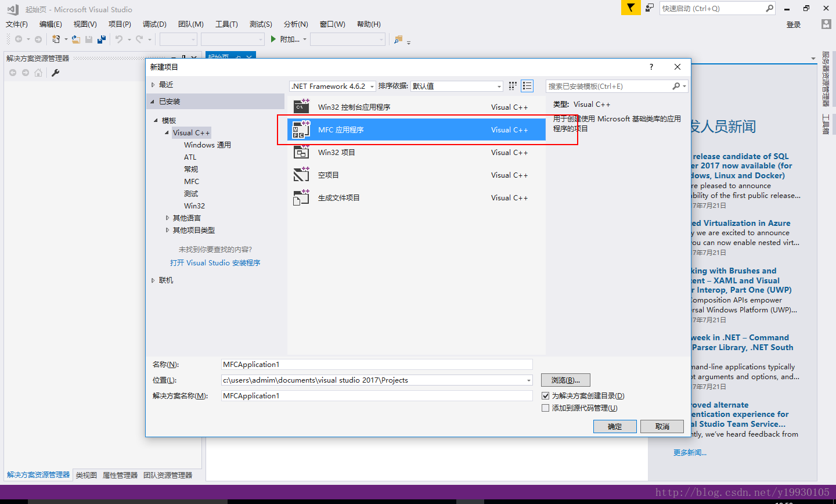Click the sign in (登录) link

click(794, 24)
